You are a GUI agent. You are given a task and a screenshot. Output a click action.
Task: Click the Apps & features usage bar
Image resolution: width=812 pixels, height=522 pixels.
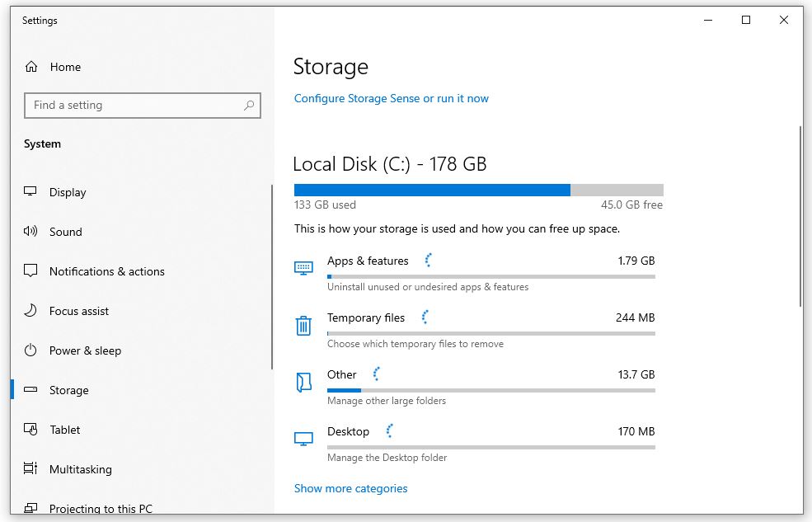[491, 276]
